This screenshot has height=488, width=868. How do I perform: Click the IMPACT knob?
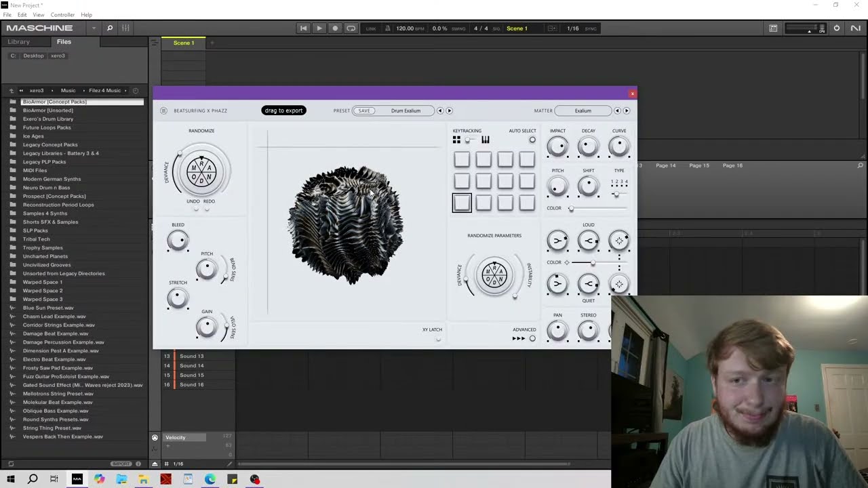pos(557,146)
